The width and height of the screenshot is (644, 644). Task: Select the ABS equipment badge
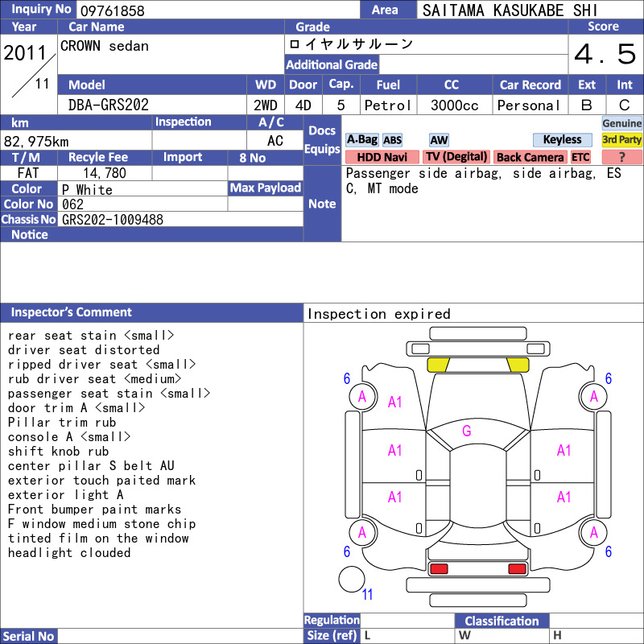click(393, 140)
